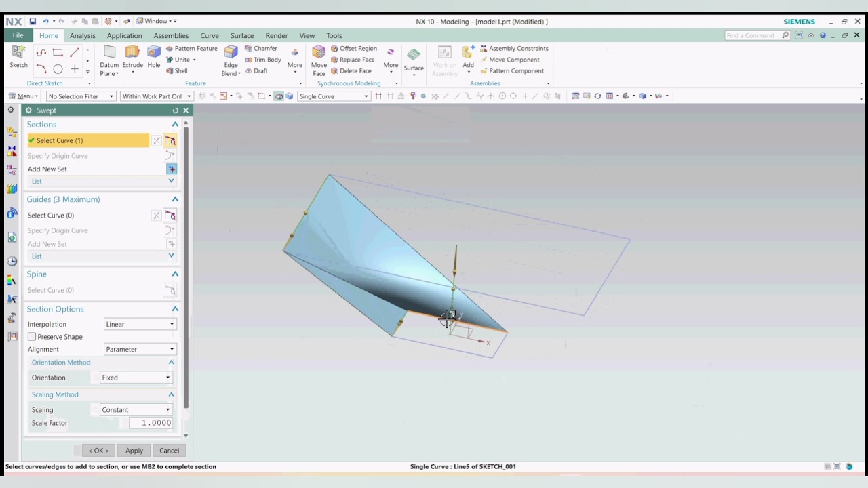Open the Pattern Feature command
868x488 pixels.
click(191, 48)
